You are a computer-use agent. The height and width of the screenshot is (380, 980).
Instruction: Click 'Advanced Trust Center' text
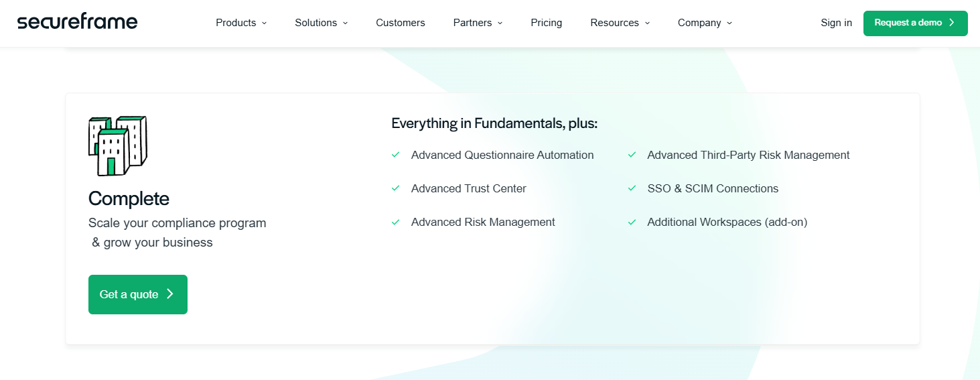point(469,188)
